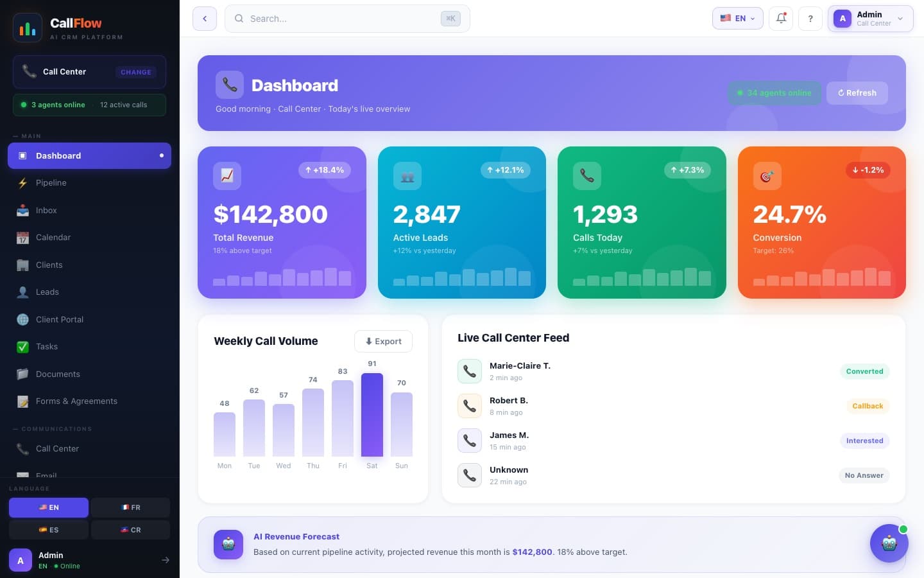
Task: Click the 3 agents online status text
Action: pyautogui.click(x=58, y=105)
